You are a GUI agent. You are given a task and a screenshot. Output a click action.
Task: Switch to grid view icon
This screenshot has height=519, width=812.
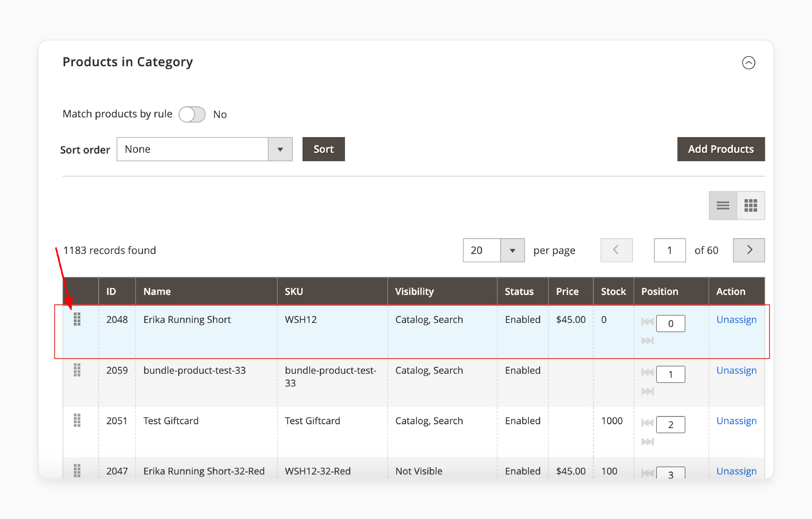tap(751, 205)
